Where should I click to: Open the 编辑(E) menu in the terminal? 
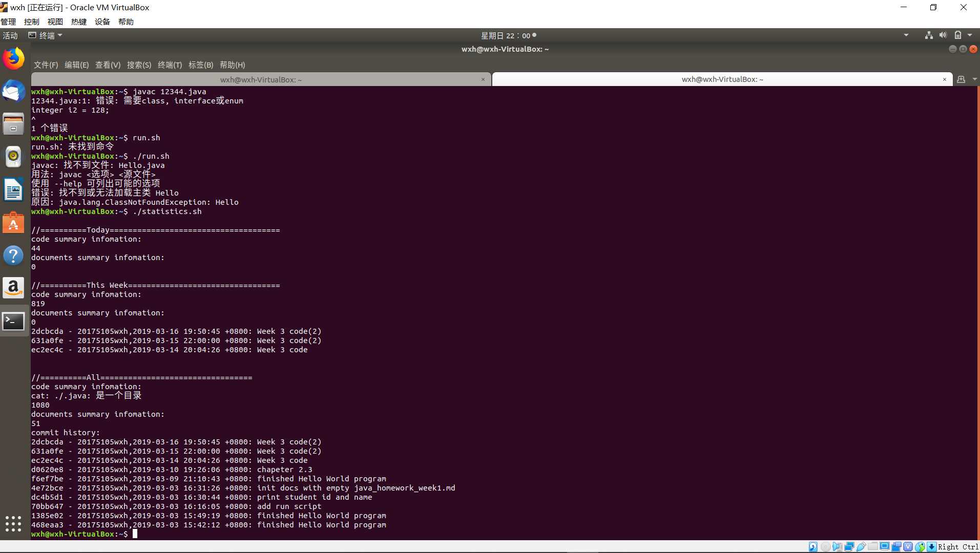pos(77,65)
